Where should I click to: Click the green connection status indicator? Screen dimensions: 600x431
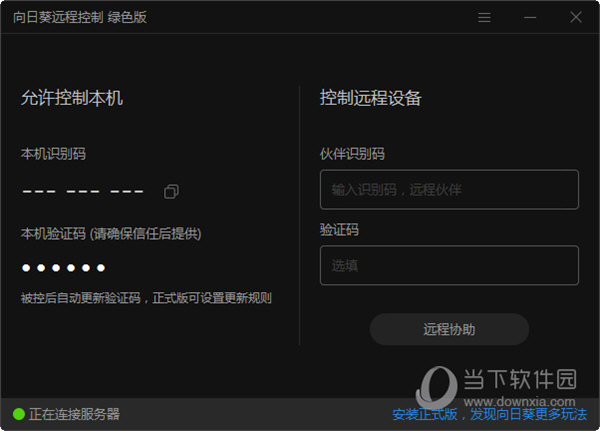19,414
